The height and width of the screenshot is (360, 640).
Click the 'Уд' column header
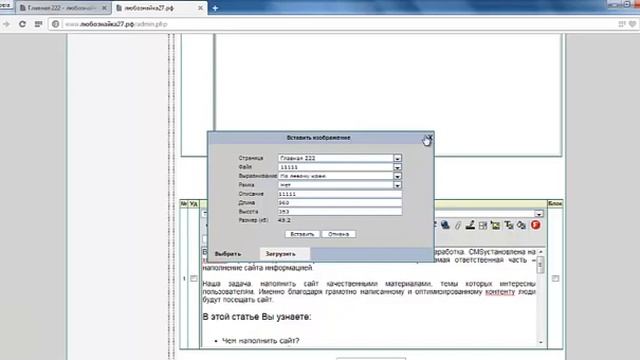[194, 203]
